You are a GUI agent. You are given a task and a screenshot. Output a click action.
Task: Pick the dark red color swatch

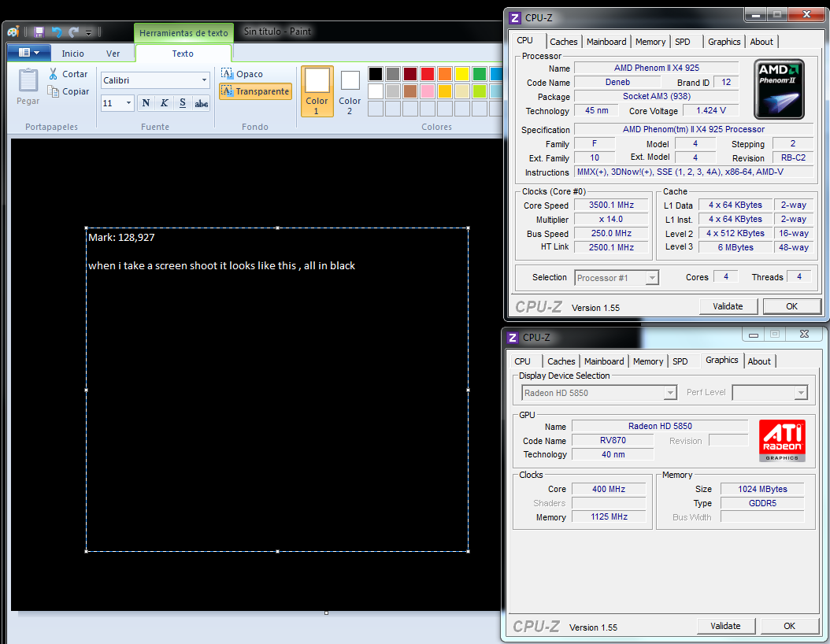(410, 73)
